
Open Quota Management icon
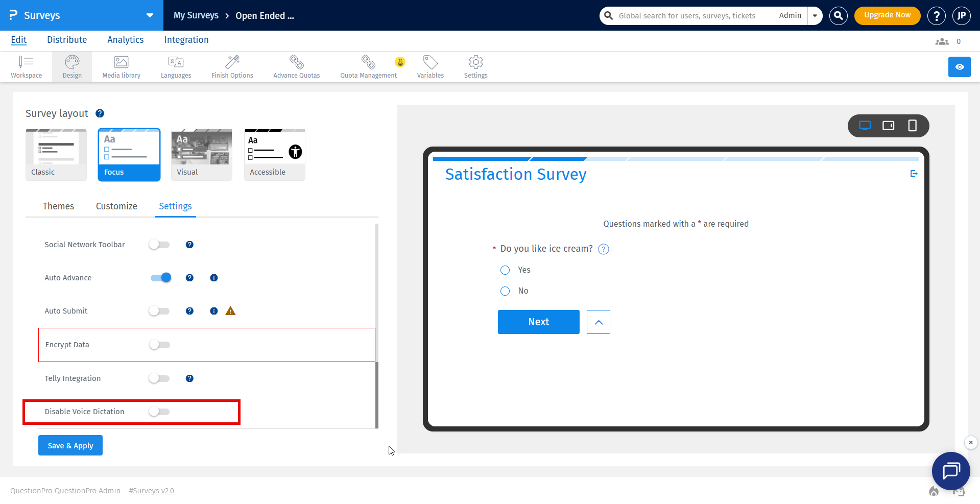click(368, 67)
